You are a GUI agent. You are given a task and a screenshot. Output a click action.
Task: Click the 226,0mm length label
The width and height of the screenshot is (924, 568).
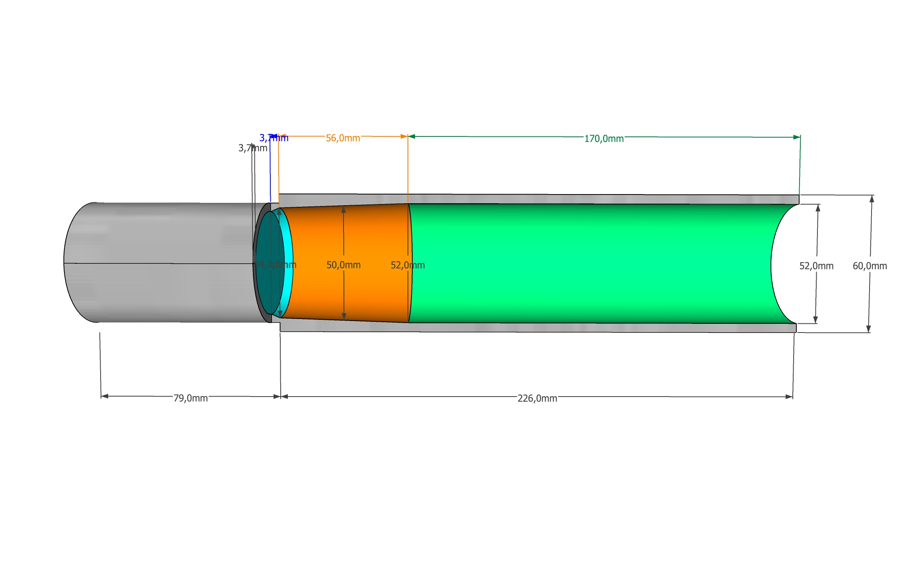[x=537, y=399]
